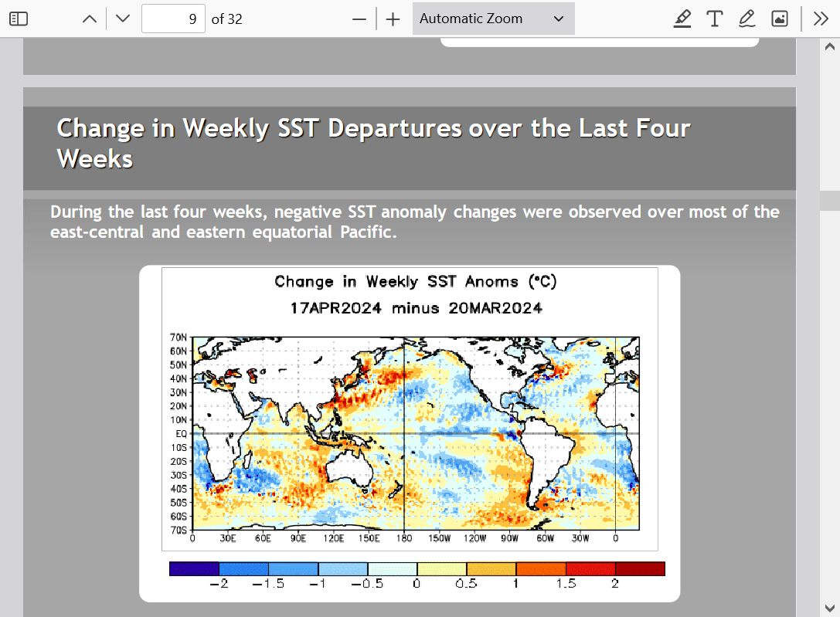The image size is (840, 617).
Task: Click the slide title 'Change in Weekly SST Departures'
Action: pos(373,143)
